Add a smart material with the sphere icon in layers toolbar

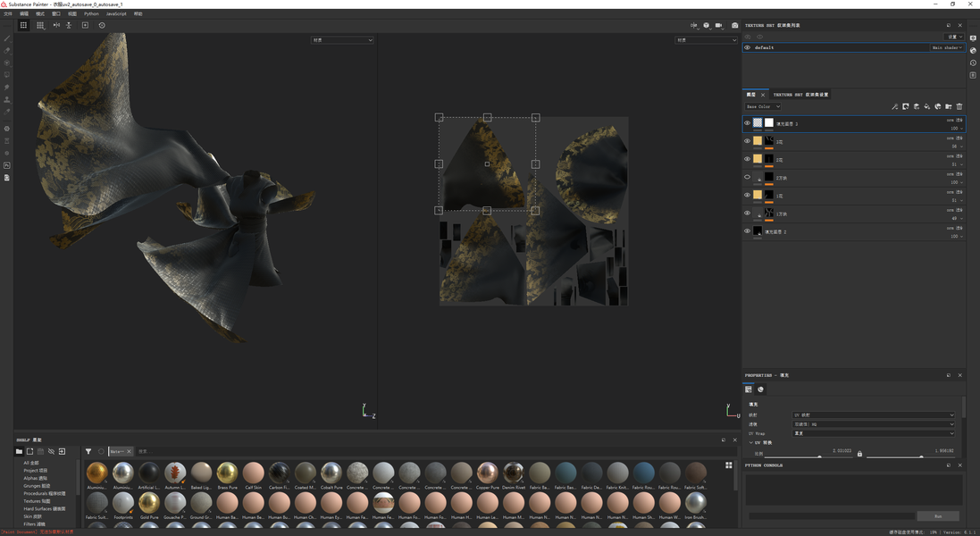[937, 107]
